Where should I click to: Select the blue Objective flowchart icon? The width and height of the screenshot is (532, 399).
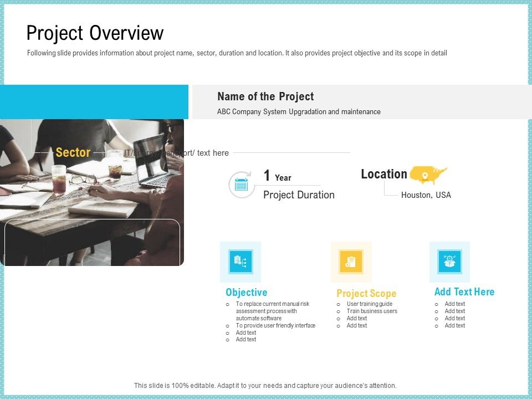[241, 262]
